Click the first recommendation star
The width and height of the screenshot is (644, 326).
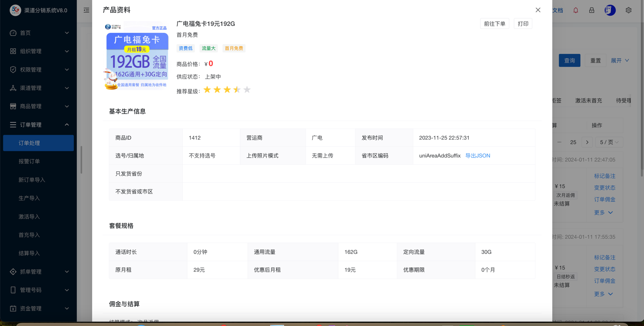tap(207, 90)
